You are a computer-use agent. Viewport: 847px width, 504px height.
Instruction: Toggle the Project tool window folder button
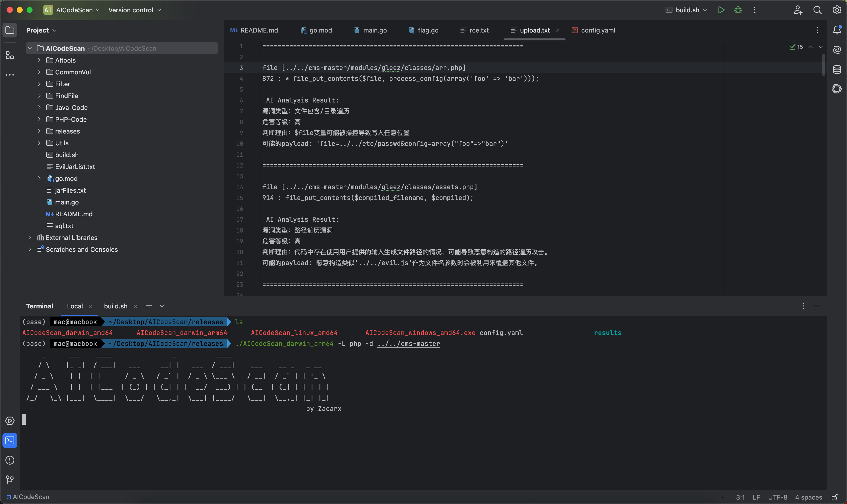[x=10, y=30]
